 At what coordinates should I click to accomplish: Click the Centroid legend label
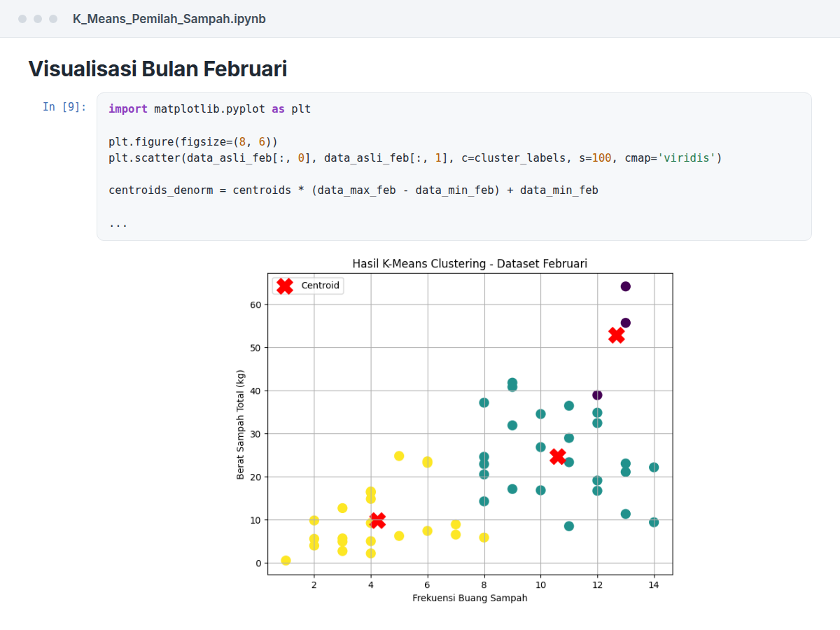click(320, 286)
